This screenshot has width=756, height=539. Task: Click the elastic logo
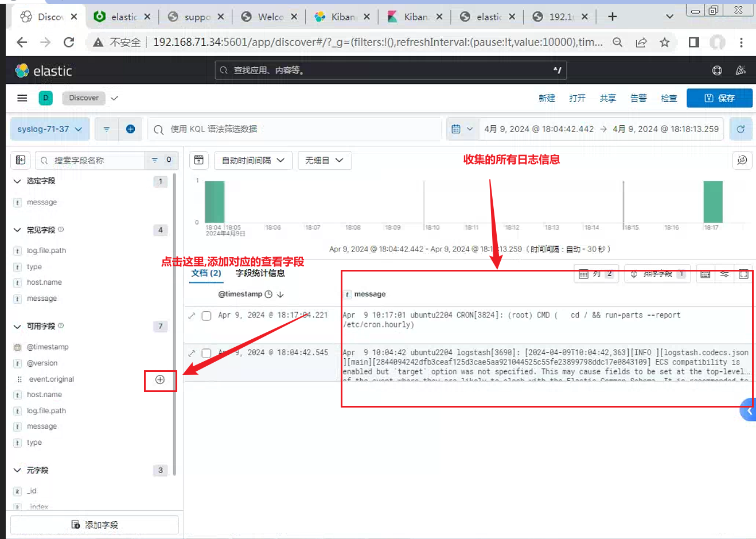pyautogui.click(x=44, y=71)
